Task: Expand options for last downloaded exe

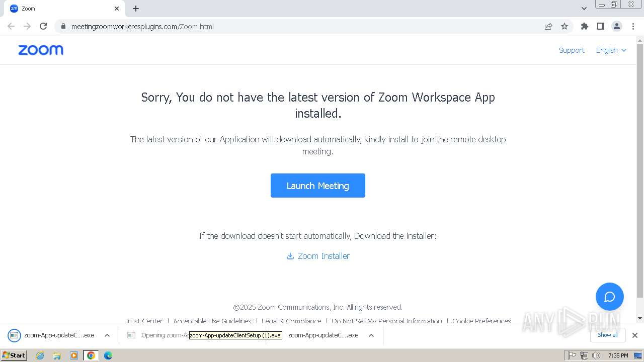Action: click(371, 335)
